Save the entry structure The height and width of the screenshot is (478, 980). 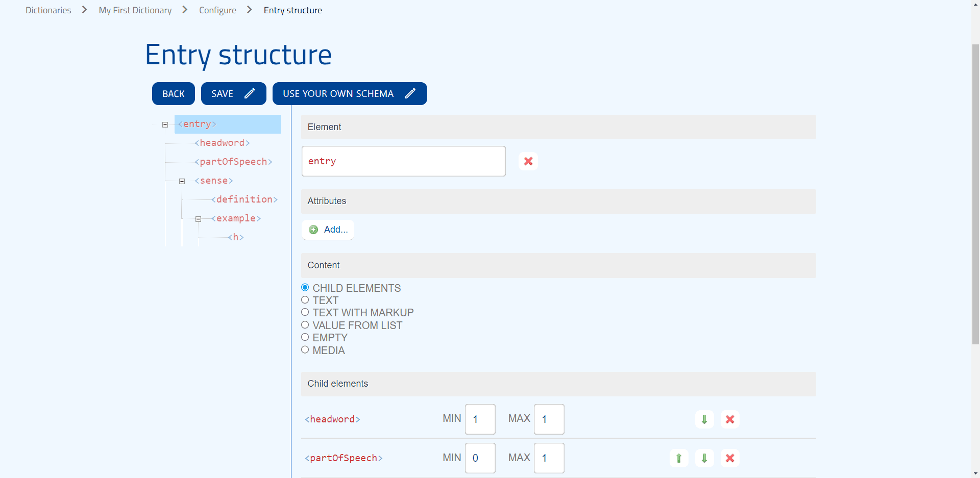coord(233,93)
